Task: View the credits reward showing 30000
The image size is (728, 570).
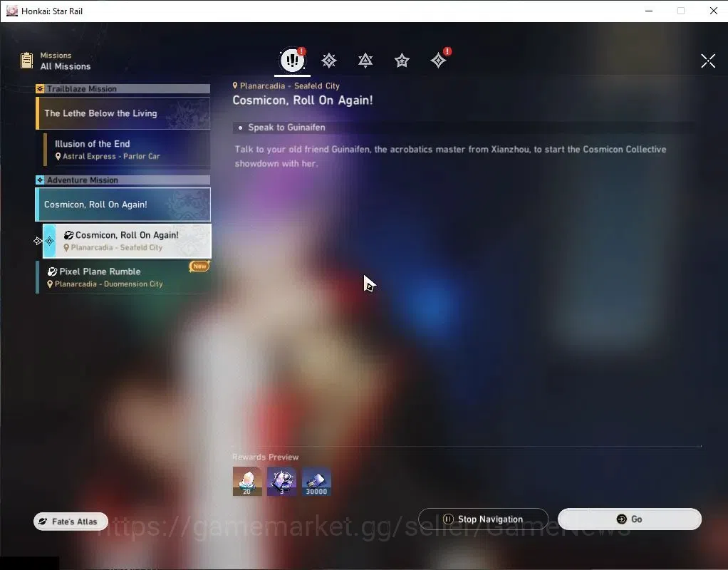Action: [316, 481]
